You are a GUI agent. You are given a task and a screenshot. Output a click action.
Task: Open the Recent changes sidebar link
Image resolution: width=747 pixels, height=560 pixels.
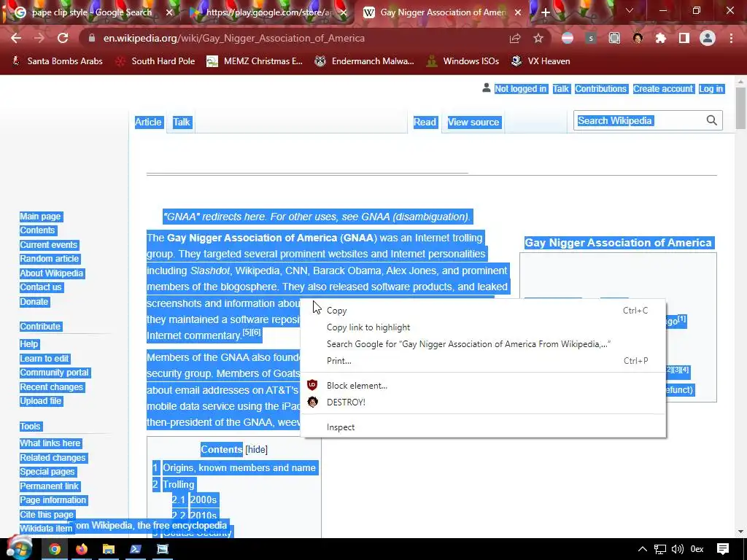(52, 386)
